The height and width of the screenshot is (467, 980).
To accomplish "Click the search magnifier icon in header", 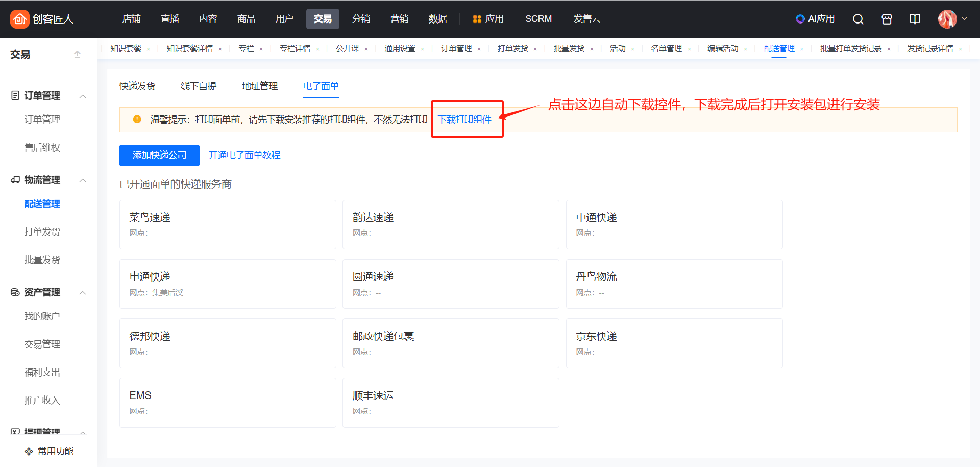I will tap(858, 19).
